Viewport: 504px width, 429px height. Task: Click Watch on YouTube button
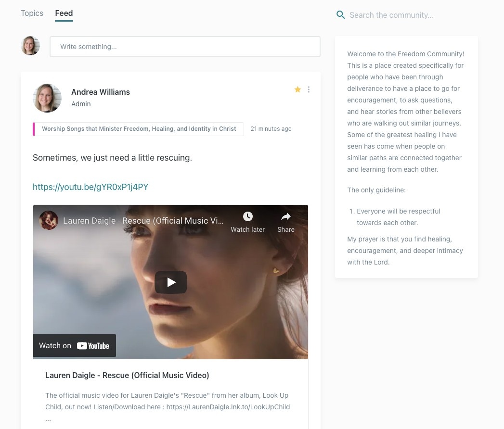click(75, 345)
